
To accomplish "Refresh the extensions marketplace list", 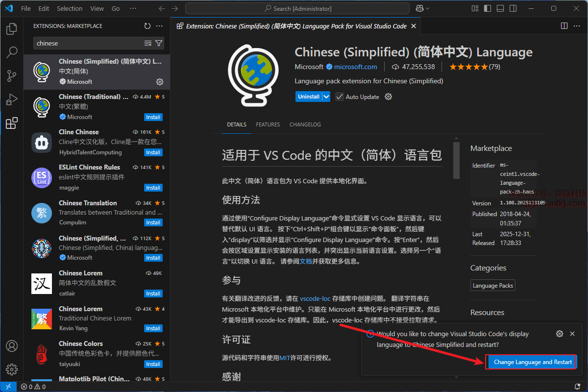I will pos(147,26).
